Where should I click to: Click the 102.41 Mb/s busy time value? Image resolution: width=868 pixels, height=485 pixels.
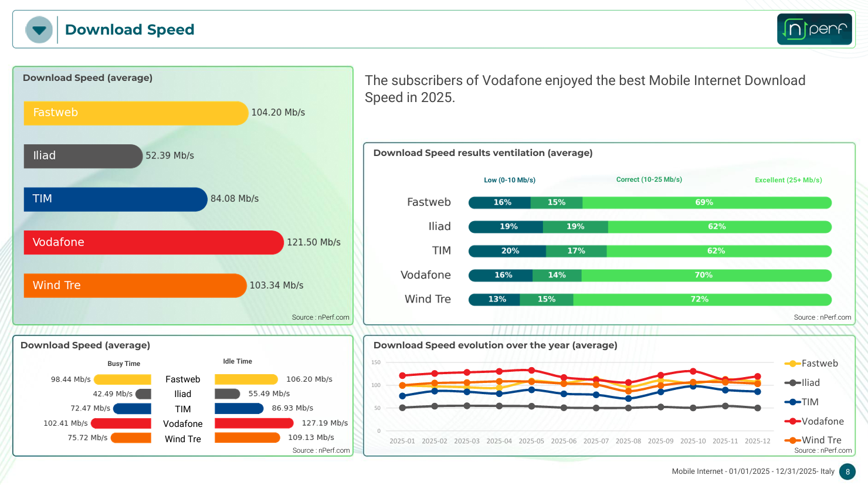pos(66,423)
